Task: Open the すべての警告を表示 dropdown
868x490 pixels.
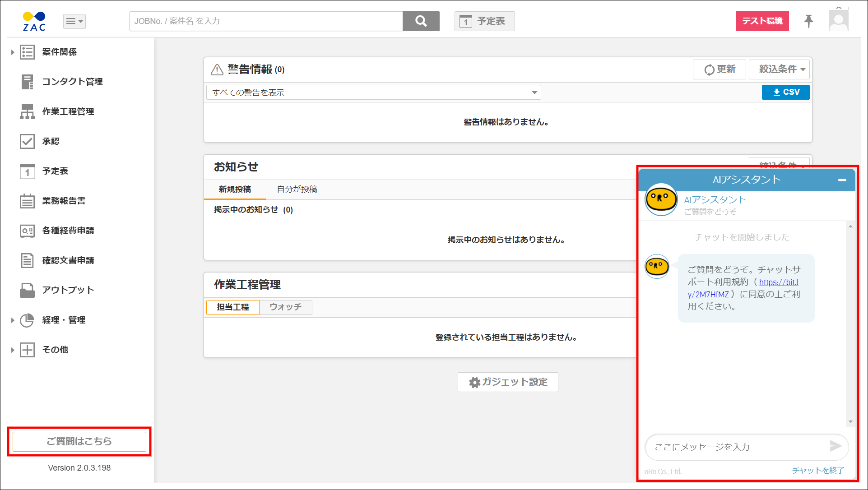Action: tap(373, 92)
